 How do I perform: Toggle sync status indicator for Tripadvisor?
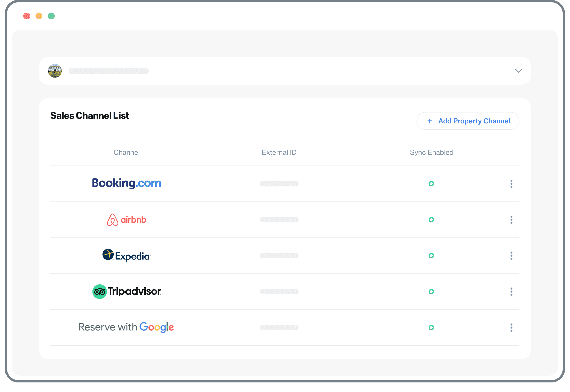coord(431,292)
